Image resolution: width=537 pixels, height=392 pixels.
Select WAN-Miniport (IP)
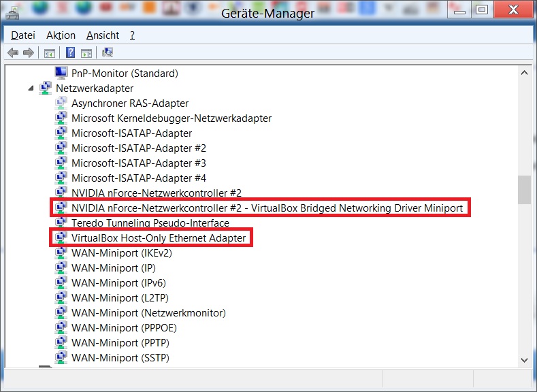pyautogui.click(x=114, y=268)
